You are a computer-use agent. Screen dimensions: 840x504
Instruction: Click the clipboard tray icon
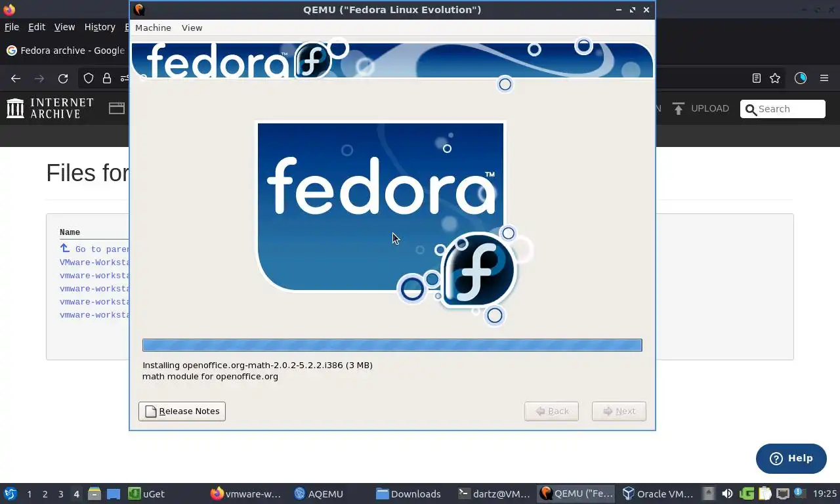tap(765, 493)
